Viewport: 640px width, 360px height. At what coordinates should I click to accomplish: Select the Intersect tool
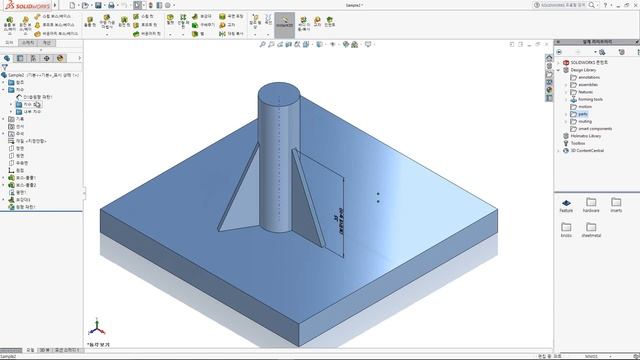pyautogui.click(x=227, y=25)
